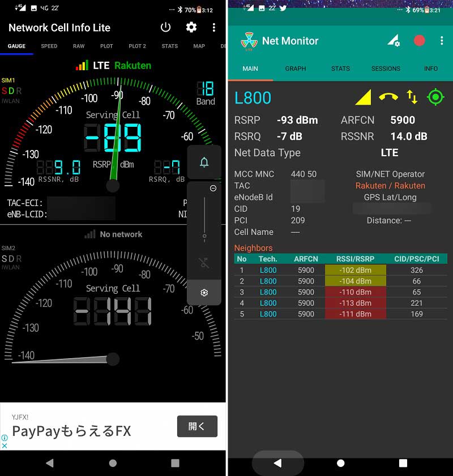Tap the 9.0 RSSNR readout
The image size is (453, 476).
pos(59,168)
